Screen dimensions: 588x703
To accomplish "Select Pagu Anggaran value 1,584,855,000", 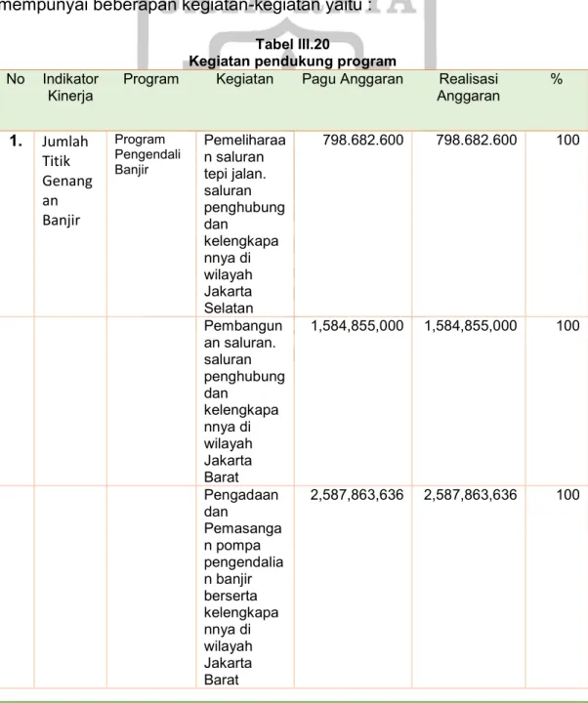I will tap(357, 326).
